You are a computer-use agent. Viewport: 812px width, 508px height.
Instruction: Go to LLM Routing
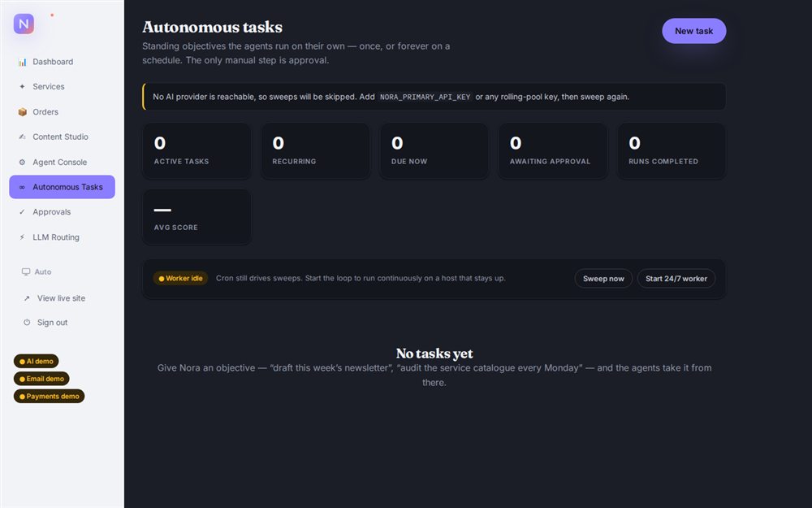[63, 237]
